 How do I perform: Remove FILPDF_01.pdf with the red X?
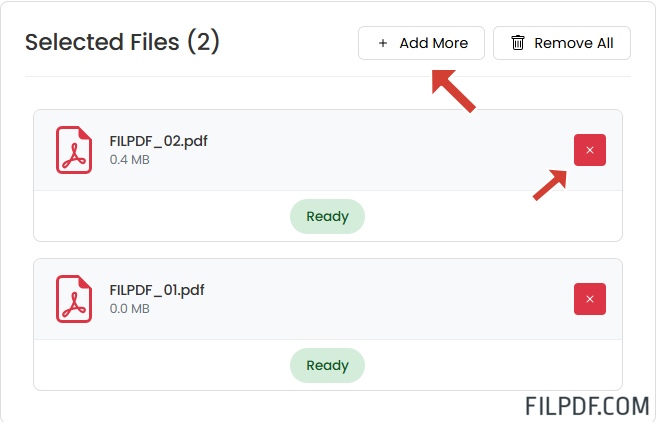click(589, 299)
